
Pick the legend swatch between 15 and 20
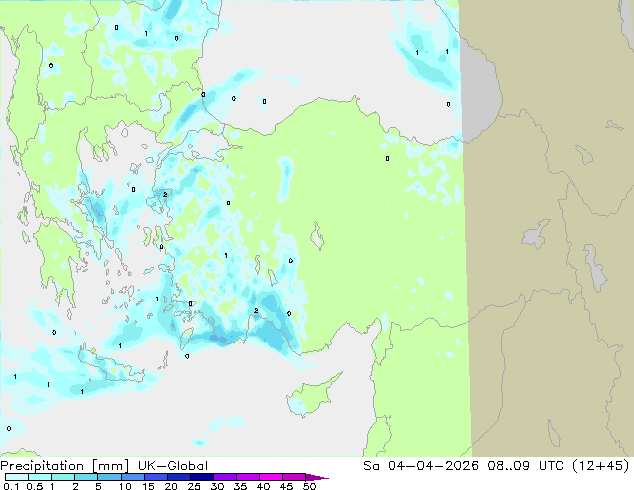click(x=155, y=477)
